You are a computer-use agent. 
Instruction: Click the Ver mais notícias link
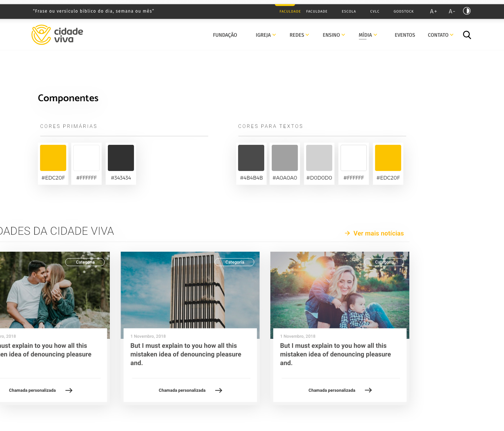point(379,233)
